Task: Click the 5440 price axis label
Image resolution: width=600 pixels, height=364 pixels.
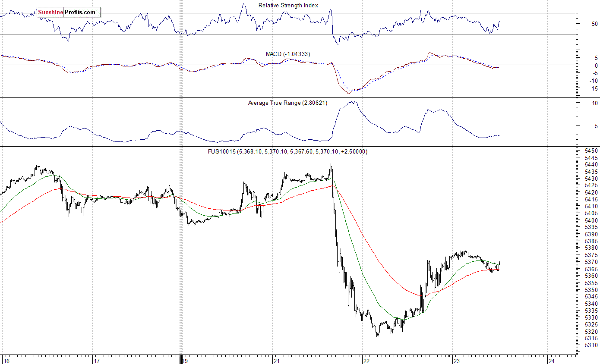Action: pyautogui.click(x=592, y=164)
